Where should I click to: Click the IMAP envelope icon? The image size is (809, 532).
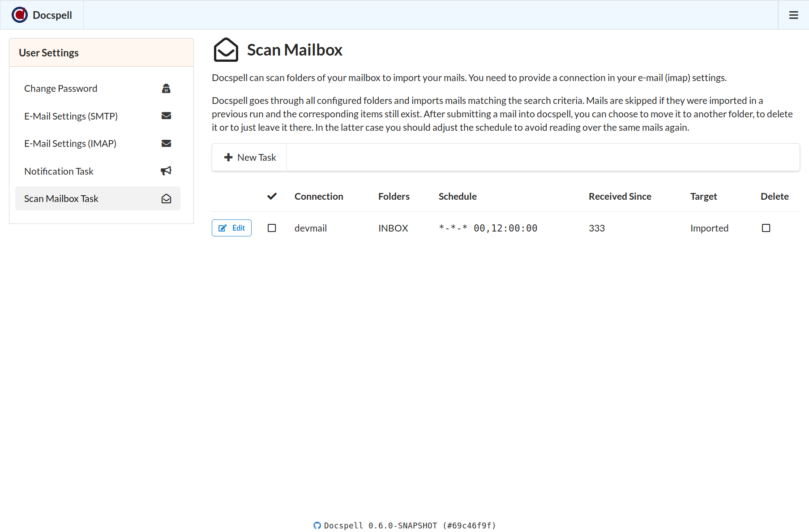[x=166, y=143]
